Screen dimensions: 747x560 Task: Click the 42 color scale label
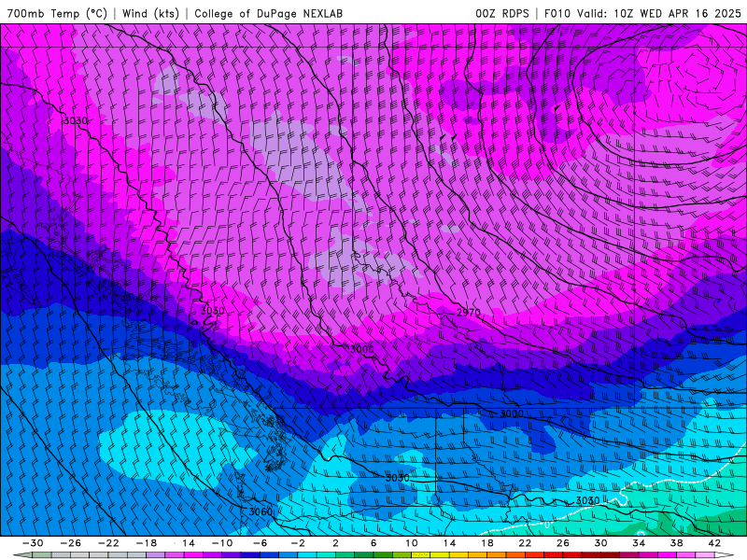(714, 543)
